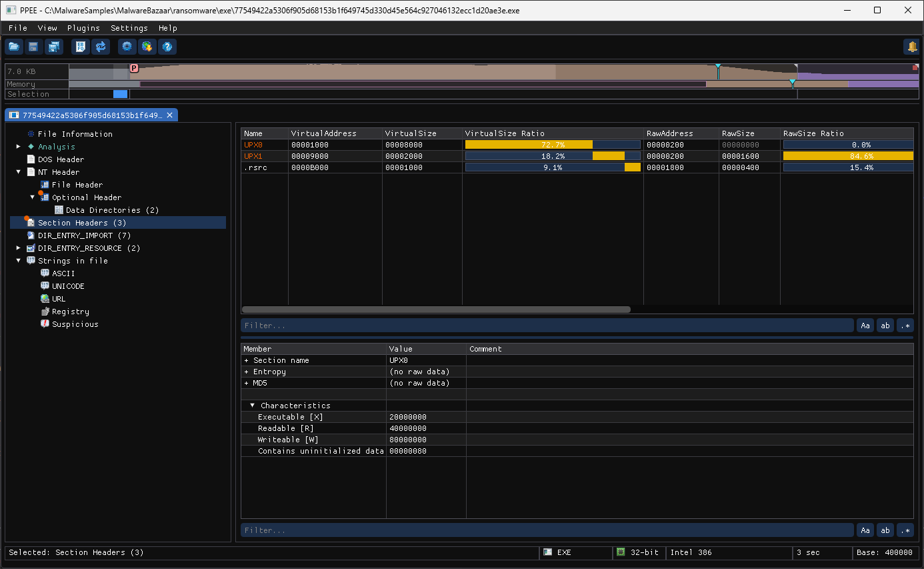Image resolution: width=924 pixels, height=569 pixels.
Task: Click the yellow notification bell icon
Action: (x=911, y=47)
